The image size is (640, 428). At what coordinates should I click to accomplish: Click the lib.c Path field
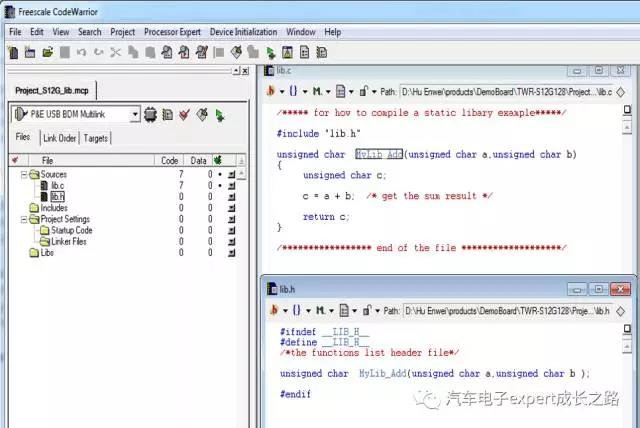505,91
